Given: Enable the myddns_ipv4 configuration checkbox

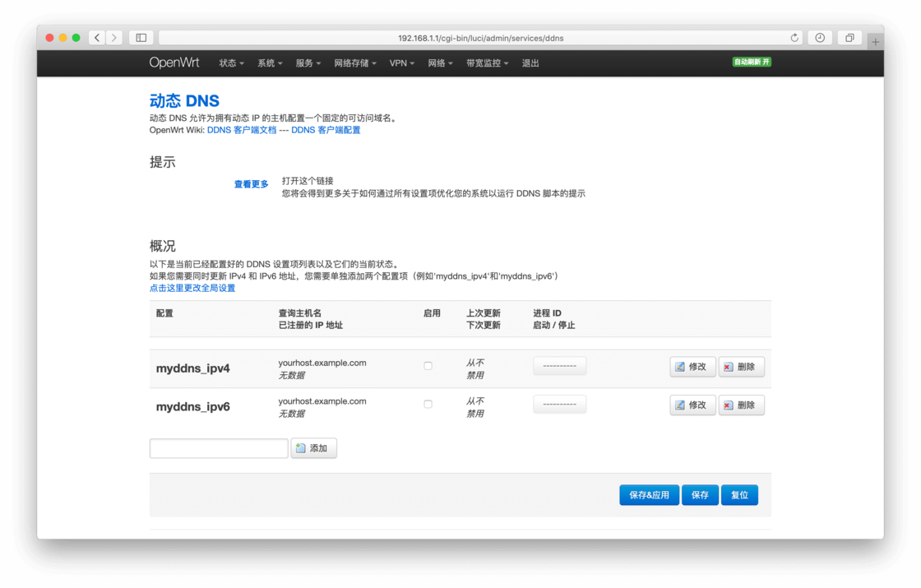Looking at the screenshot, I should point(428,366).
